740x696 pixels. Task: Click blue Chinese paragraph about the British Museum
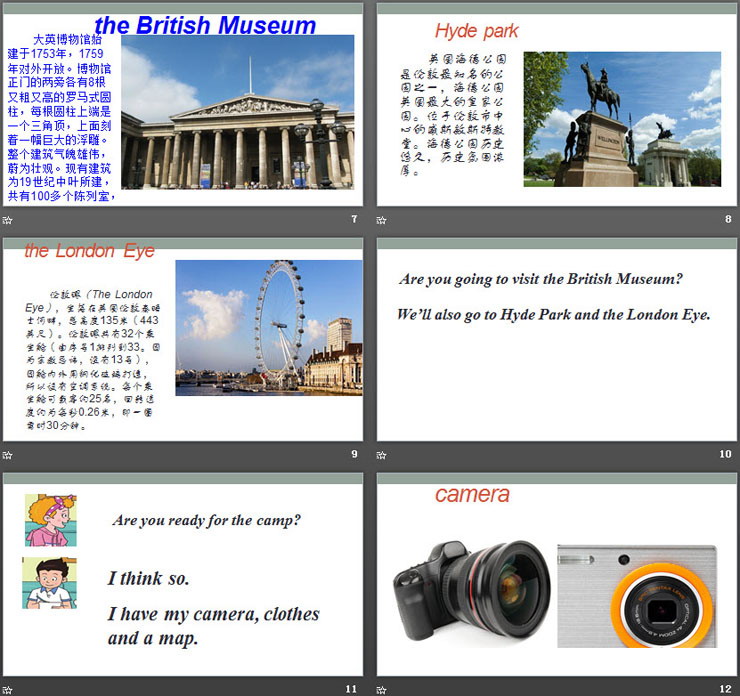(x=60, y=118)
